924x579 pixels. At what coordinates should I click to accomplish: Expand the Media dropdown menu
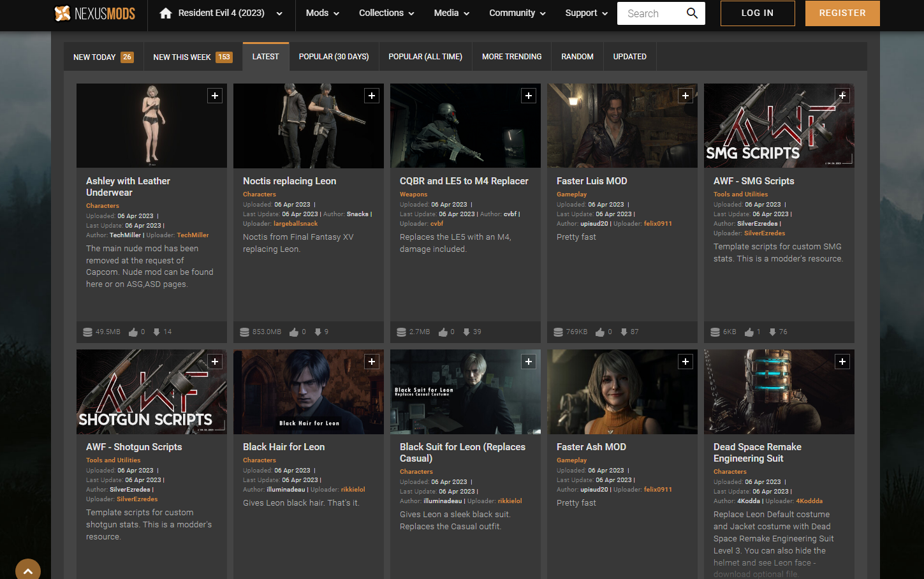click(451, 13)
